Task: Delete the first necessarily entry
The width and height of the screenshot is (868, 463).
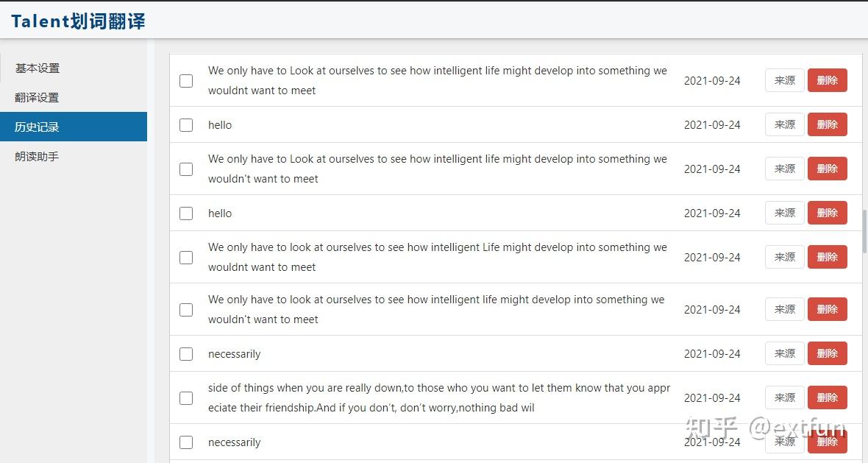Action: [x=827, y=353]
